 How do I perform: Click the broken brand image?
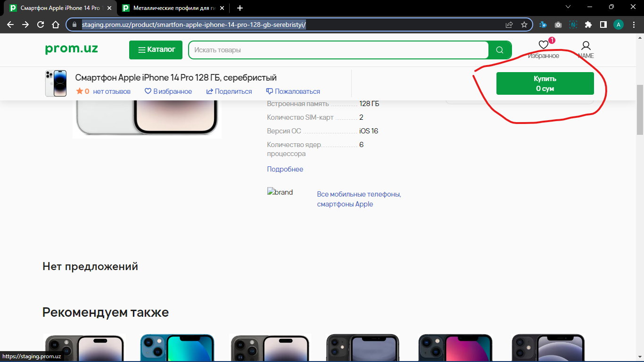[x=280, y=192]
